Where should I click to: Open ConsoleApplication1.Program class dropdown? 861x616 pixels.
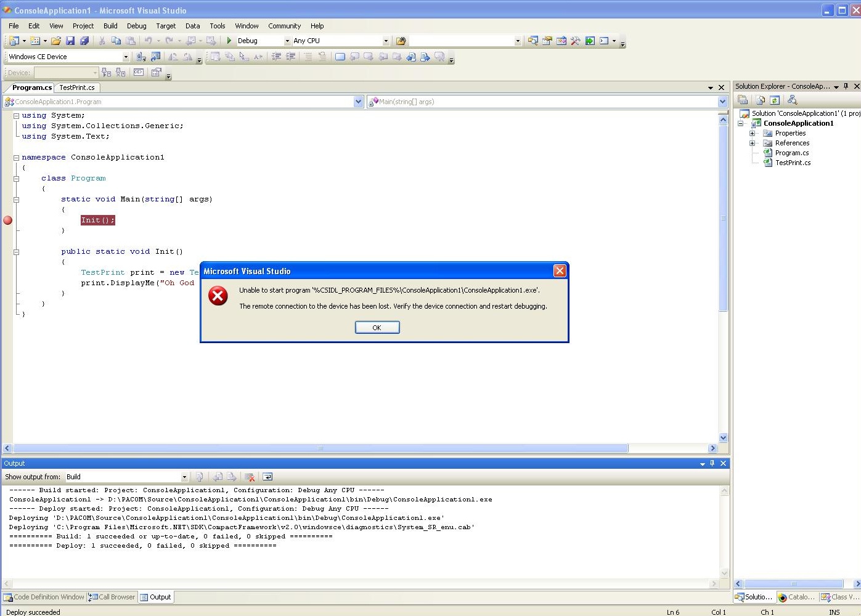tap(359, 102)
